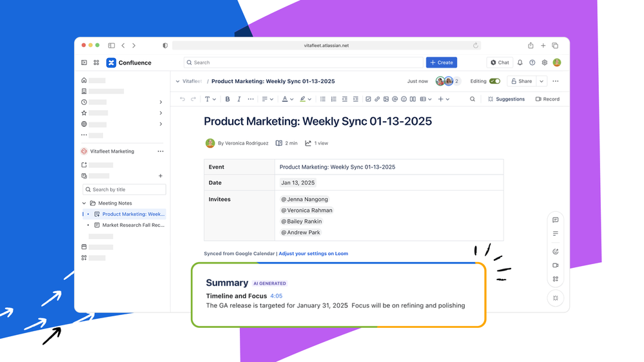Click the camera icon in right rail
Image resolution: width=644 pixels, height=362 pixels.
tap(555, 265)
